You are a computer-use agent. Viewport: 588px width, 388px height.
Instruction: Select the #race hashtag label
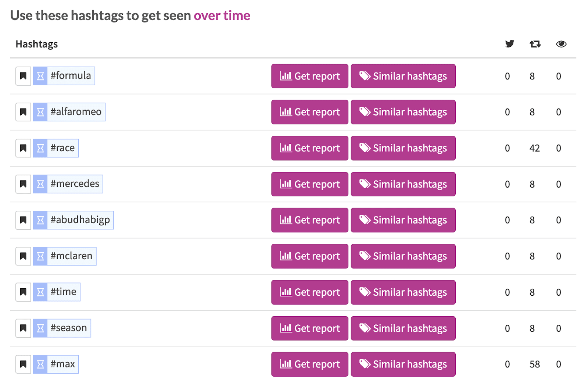[x=62, y=148]
